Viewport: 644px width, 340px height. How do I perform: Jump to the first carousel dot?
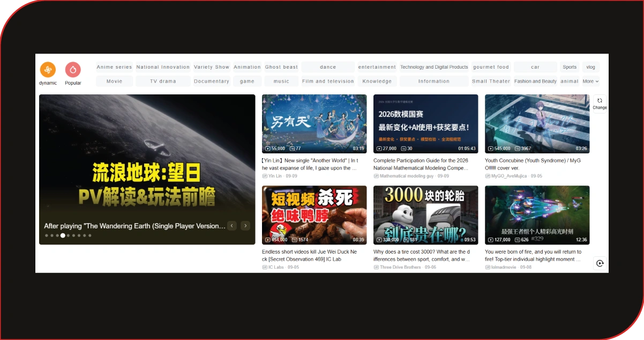(47, 235)
